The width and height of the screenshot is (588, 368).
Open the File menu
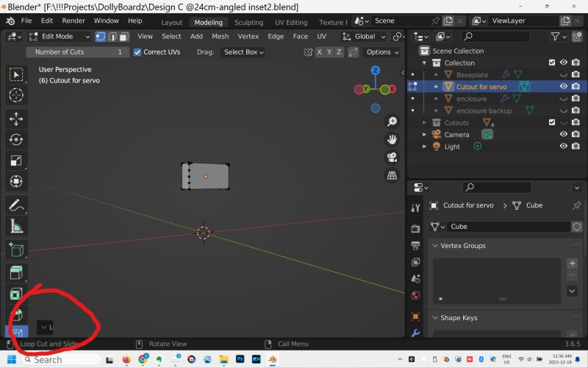click(x=26, y=21)
